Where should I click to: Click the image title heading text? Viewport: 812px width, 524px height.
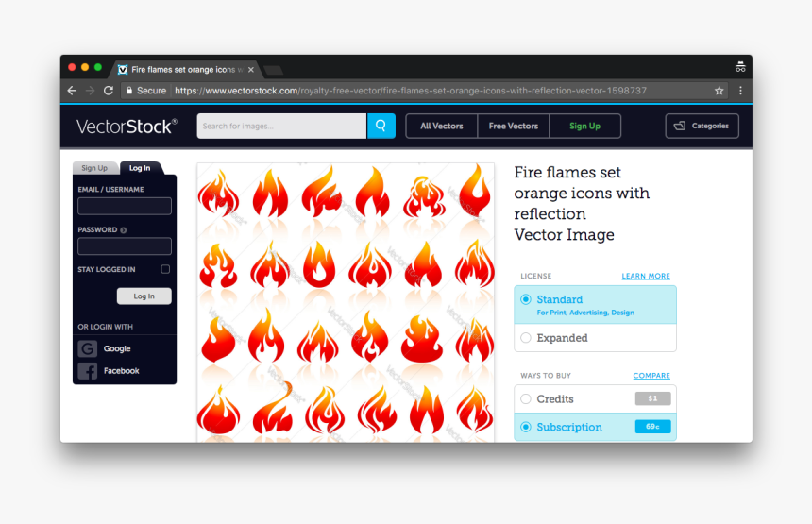[582, 204]
